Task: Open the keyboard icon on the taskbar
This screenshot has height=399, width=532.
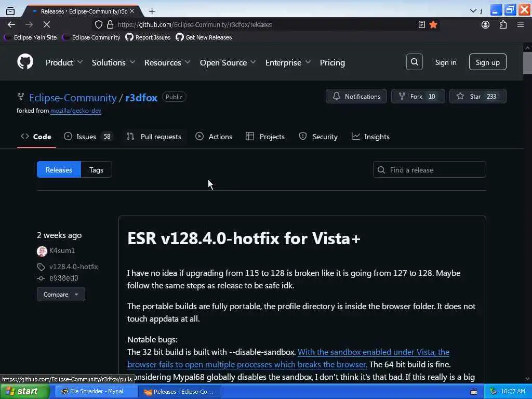Action: click(x=474, y=392)
